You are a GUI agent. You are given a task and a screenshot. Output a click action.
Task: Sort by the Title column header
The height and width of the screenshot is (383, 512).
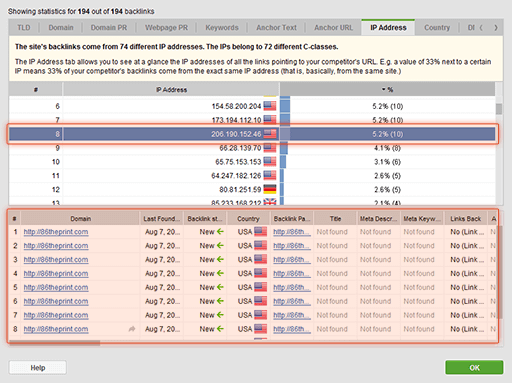point(335,219)
